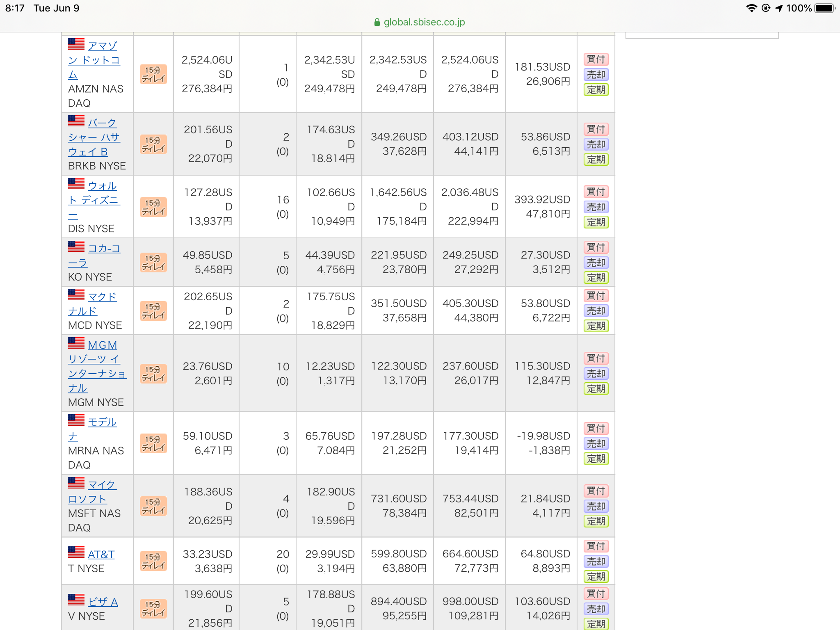Click the 定期 periodic button for MCD
This screenshot has height=630, width=840.
(x=596, y=326)
